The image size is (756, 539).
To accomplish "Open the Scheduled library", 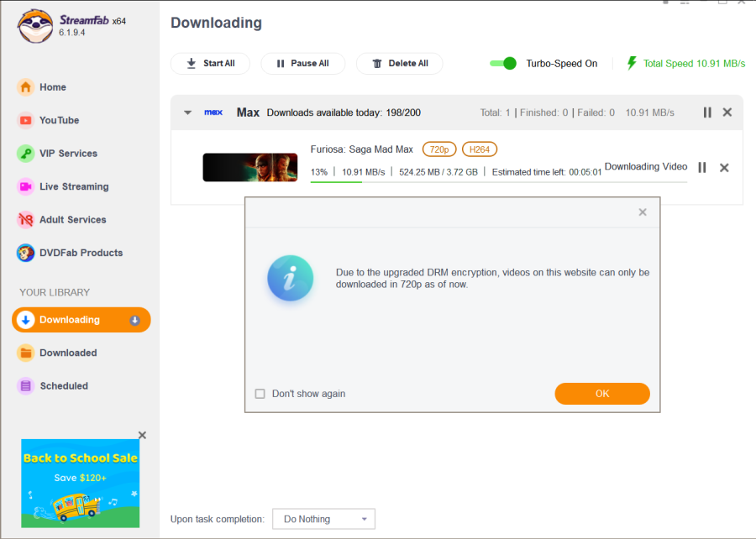I will 64,386.
